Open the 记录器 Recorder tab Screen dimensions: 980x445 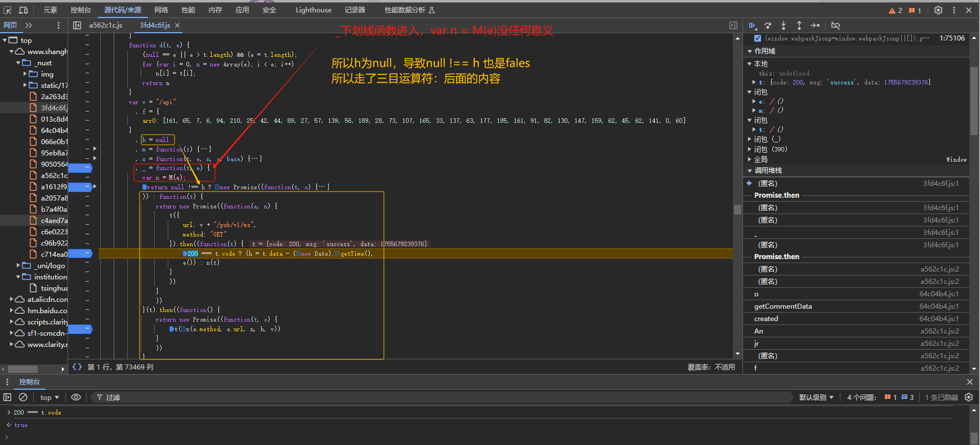355,10
